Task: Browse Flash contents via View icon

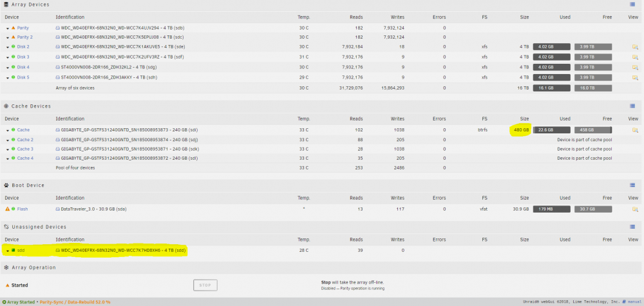Action: (x=635, y=209)
